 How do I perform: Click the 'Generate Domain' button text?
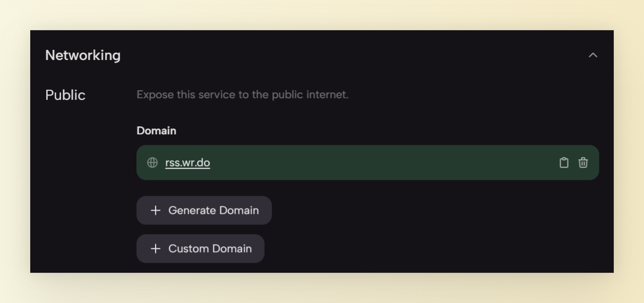tap(213, 211)
